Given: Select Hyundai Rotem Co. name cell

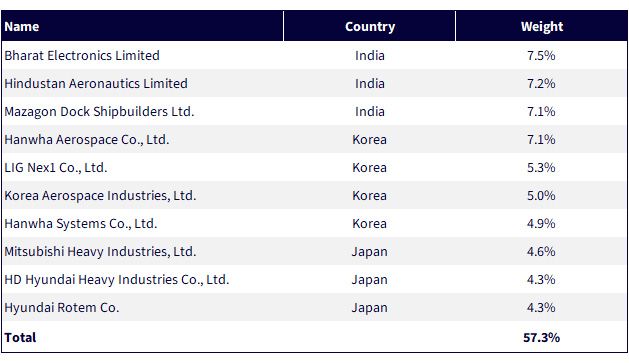Looking at the screenshot, I should click(62, 308).
